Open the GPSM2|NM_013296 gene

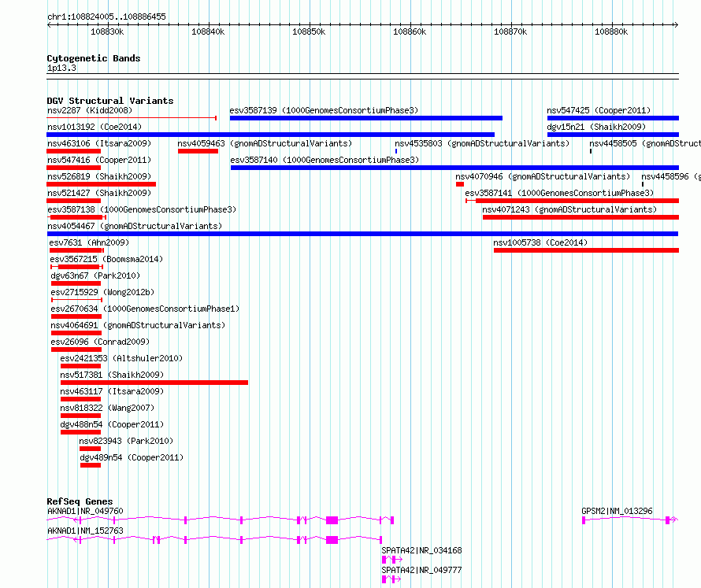coord(617,511)
